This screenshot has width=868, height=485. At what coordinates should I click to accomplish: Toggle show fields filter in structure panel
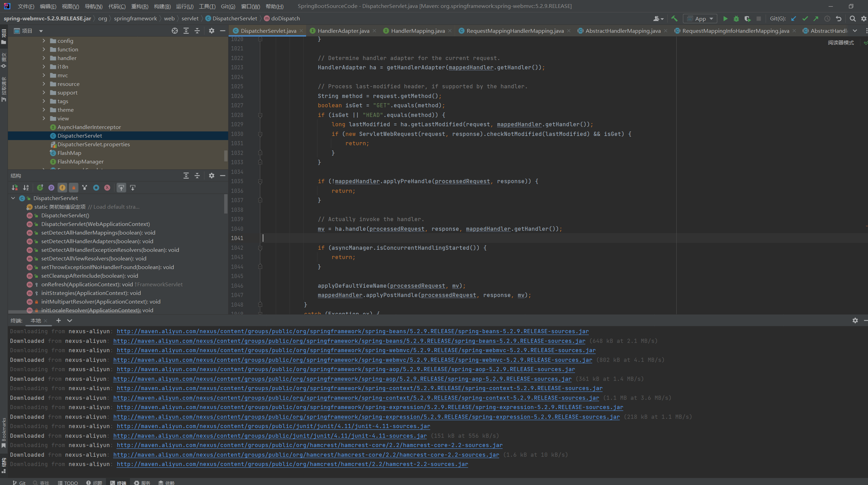62,188
